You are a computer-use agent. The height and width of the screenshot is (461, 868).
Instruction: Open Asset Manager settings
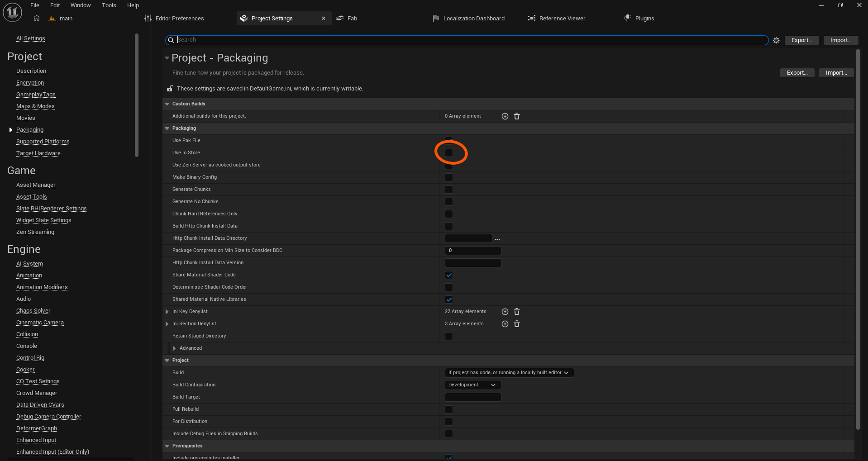36,185
